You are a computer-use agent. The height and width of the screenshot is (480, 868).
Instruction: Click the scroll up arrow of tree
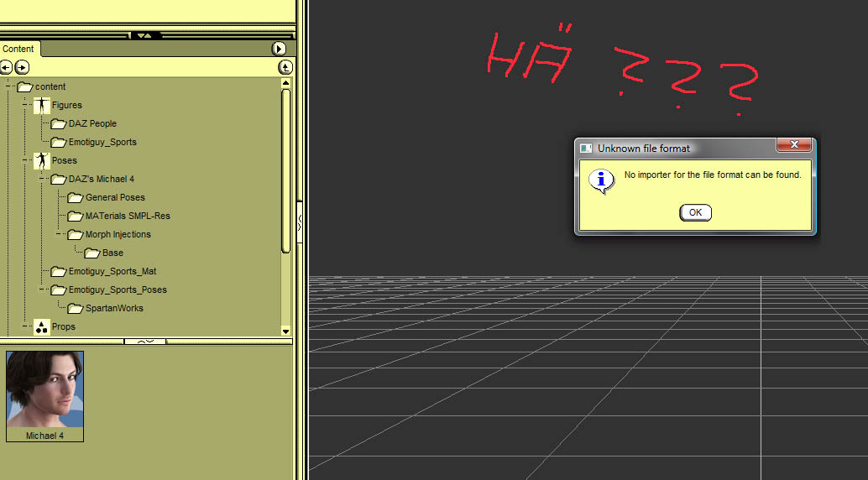click(285, 83)
